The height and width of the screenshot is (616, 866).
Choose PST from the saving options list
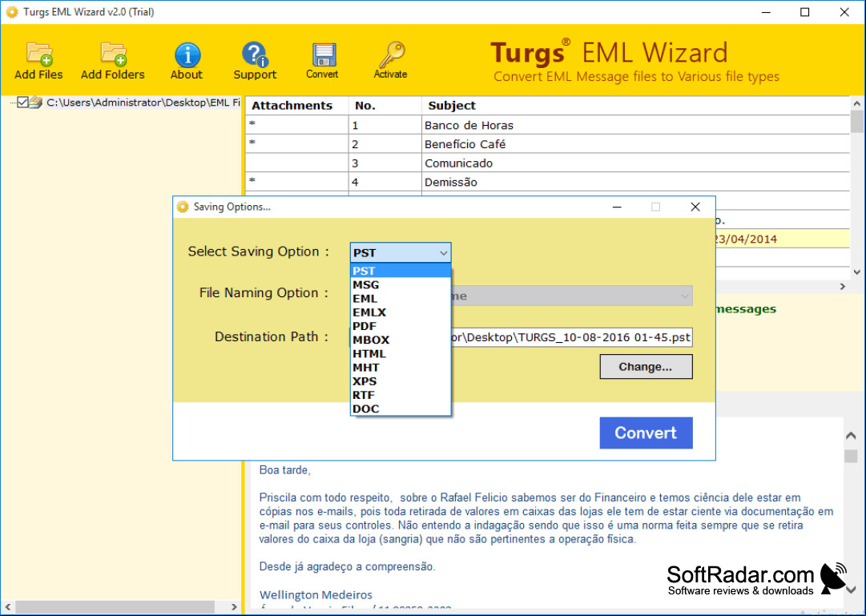[x=401, y=271]
